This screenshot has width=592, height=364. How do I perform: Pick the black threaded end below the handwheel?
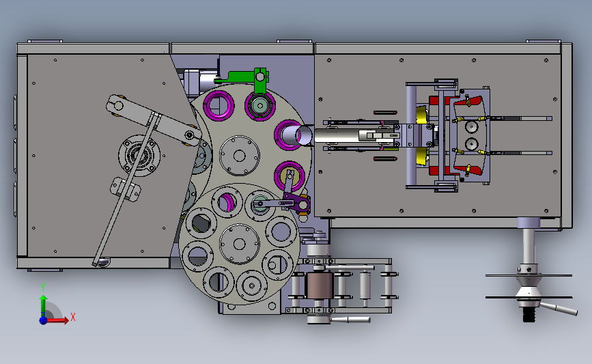(x=529, y=315)
